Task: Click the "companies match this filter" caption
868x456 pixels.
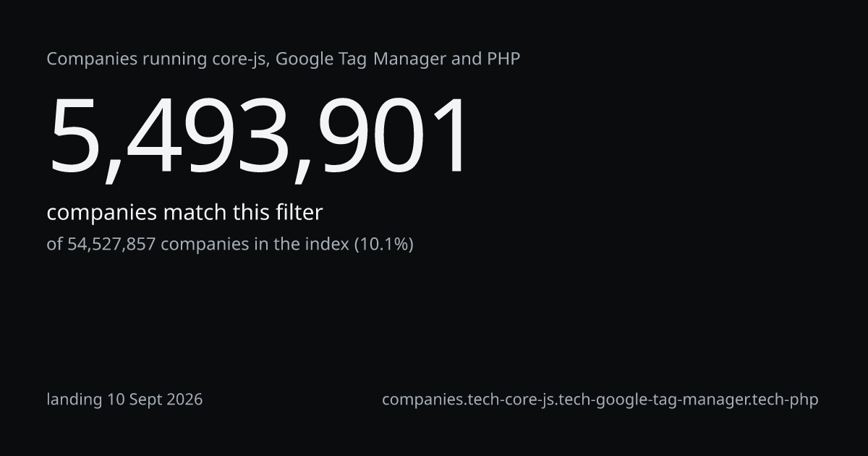Action: coord(184,213)
